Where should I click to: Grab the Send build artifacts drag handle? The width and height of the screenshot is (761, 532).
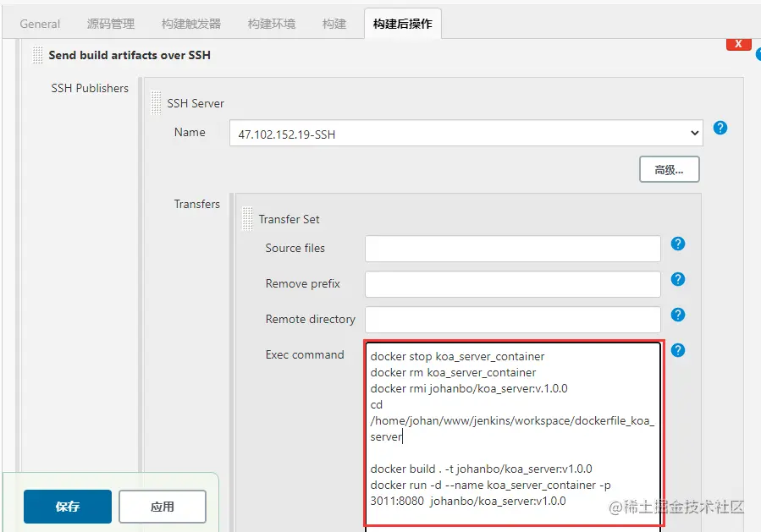(36, 54)
